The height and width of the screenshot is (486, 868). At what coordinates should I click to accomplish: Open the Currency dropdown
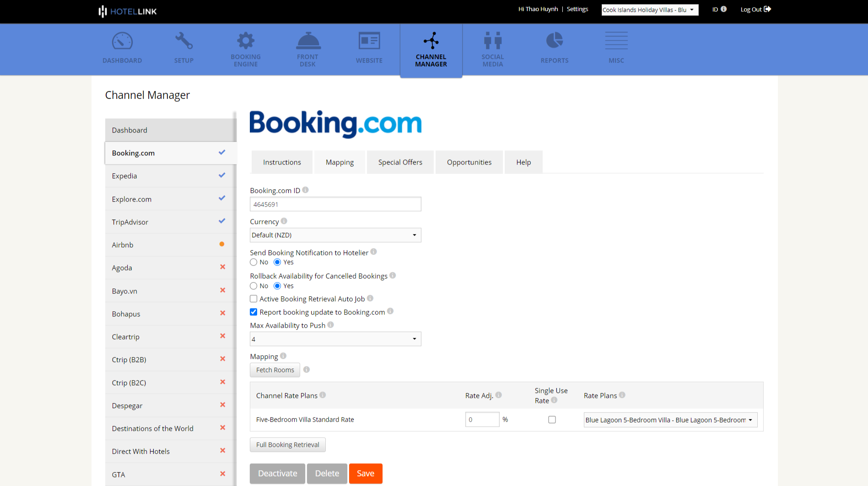click(x=335, y=235)
